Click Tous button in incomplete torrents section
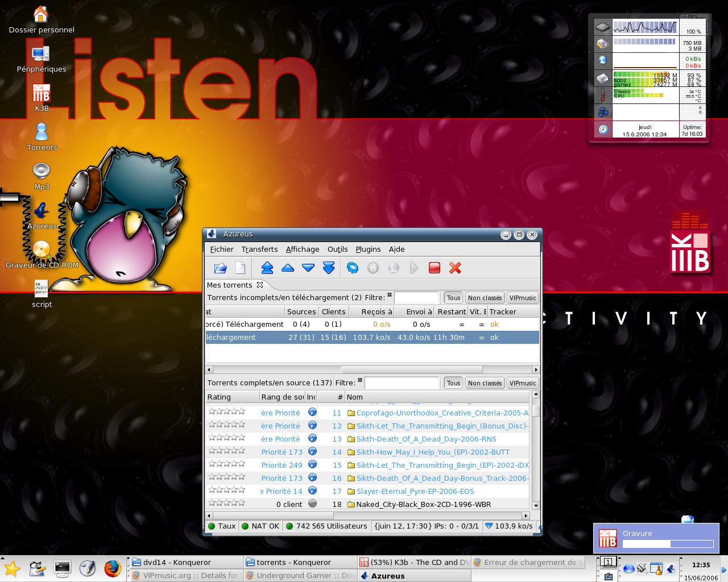The width and height of the screenshot is (728, 582). click(x=453, y=298)
